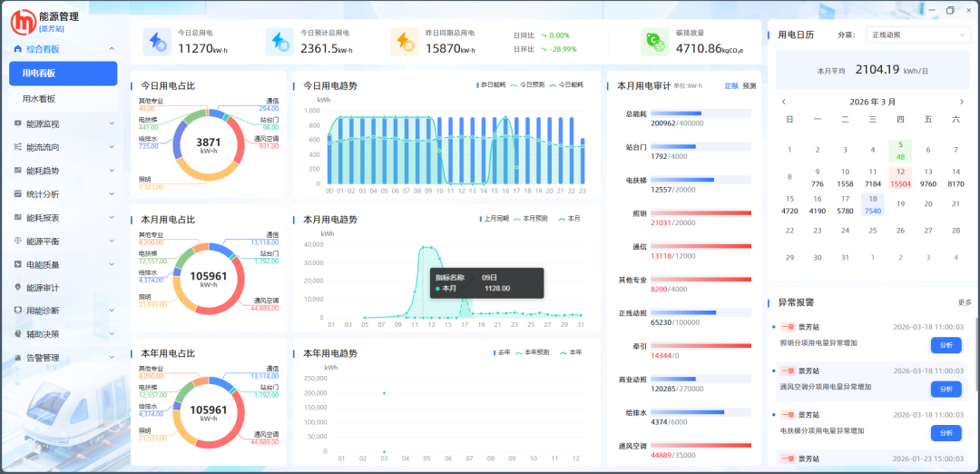
Task: Switch to 预测 tab in 本月用电审计
Action: (x=749, y=85)
